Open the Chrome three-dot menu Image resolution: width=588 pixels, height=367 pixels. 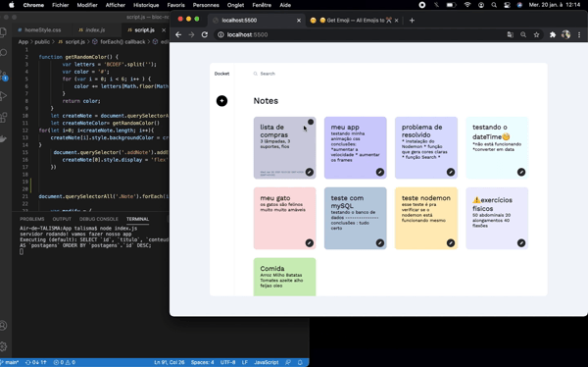coord(579,34)
